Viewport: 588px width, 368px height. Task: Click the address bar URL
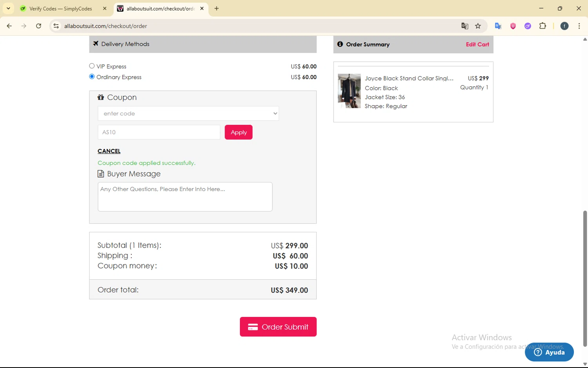point(105,26)
